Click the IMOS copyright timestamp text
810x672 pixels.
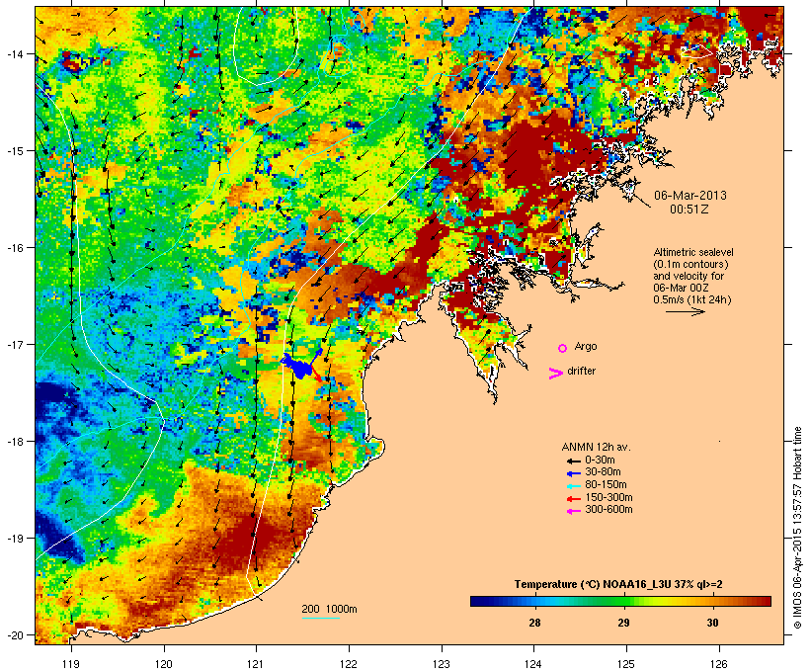(797, 529)
